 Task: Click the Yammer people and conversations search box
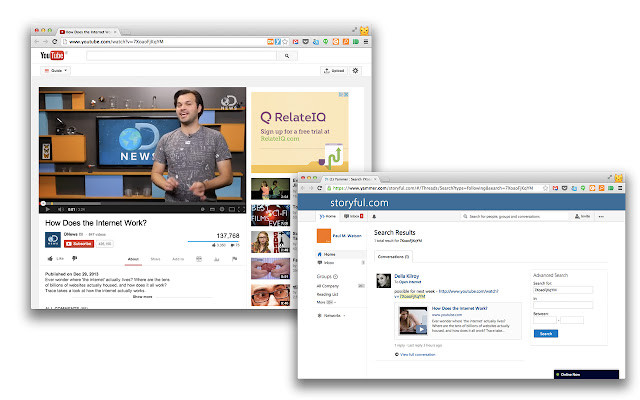coord(515,216)
